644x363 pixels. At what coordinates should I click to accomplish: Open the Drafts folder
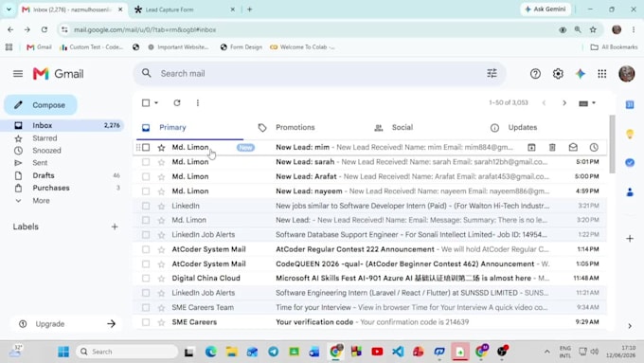pyautogui.click(x=44, y=175)
